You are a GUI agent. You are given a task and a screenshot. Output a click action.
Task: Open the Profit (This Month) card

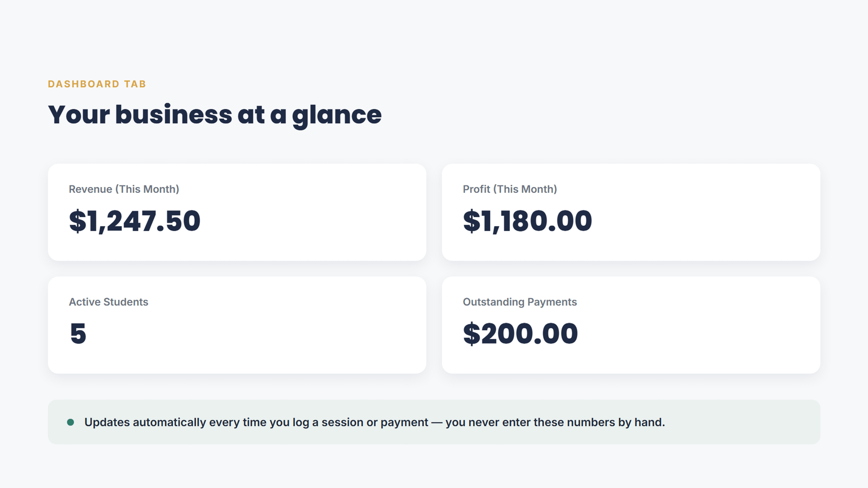coord(631,212)
